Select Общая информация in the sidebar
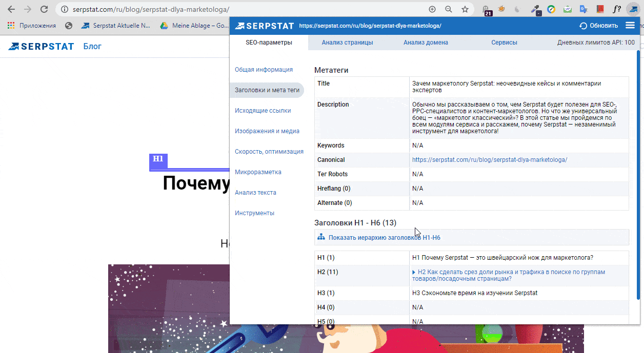This screenshot has width=644, height=353. tap(264, 70)
